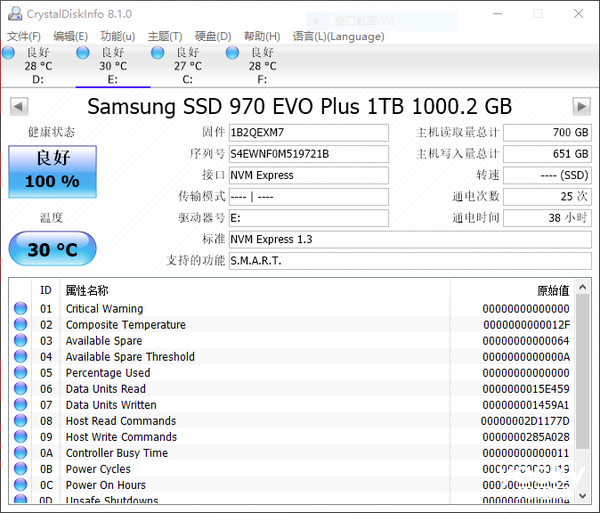Select drive F: tab showing 28 °C
The image size is (600, 513).
262,66
